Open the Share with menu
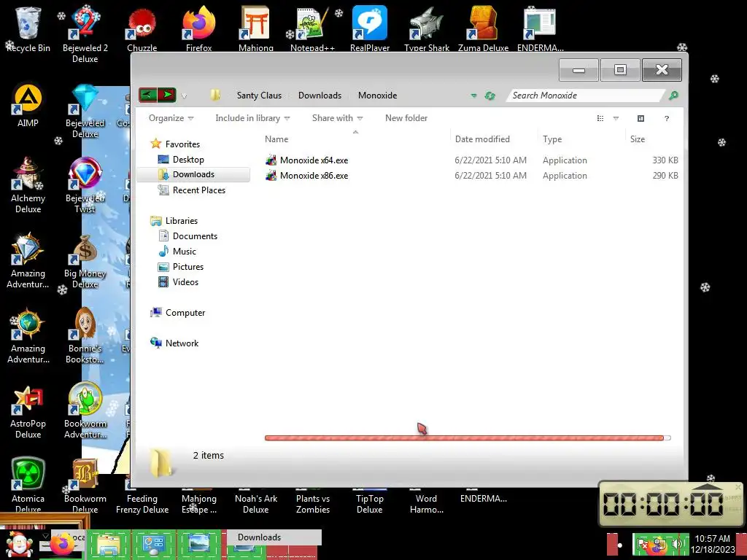This screenshot has width=747, height=560. (x=337, y=118)
